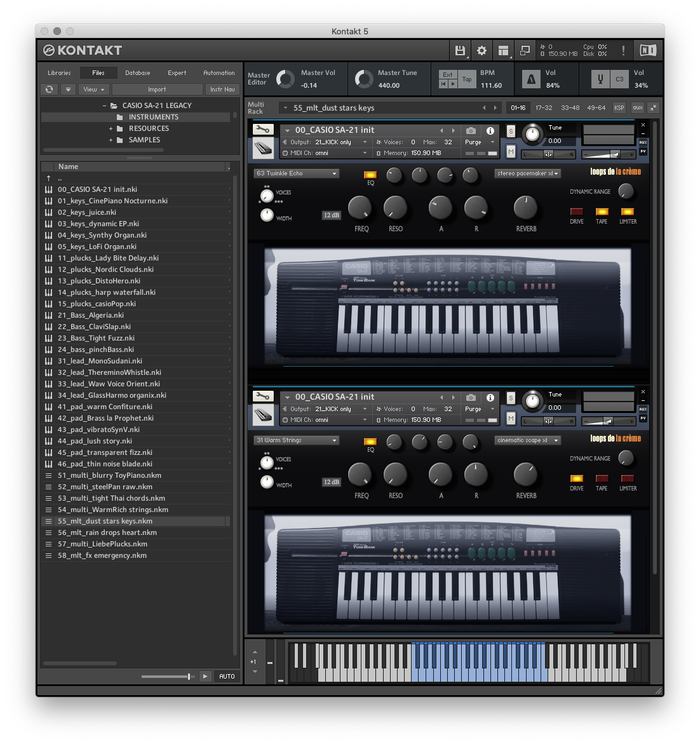Image resolution: width=700 pixels, height=744 pixels.
Task: Open the '63 Twinkle Echo' preset dropdown
Action: (x=296, y=173)
